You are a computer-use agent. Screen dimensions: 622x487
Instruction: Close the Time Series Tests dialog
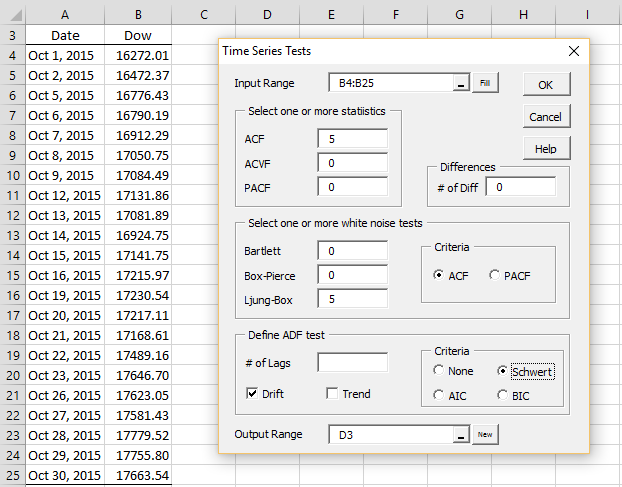tap(574, 51)
